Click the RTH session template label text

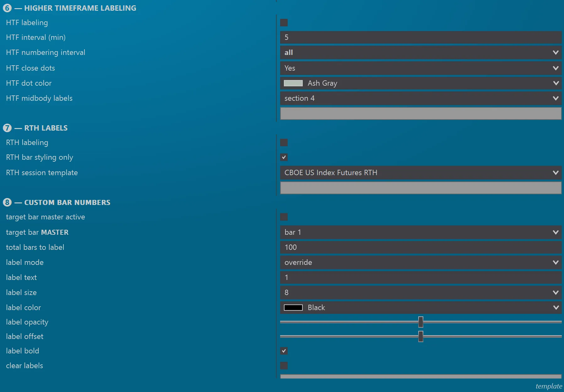coord(42,173)
